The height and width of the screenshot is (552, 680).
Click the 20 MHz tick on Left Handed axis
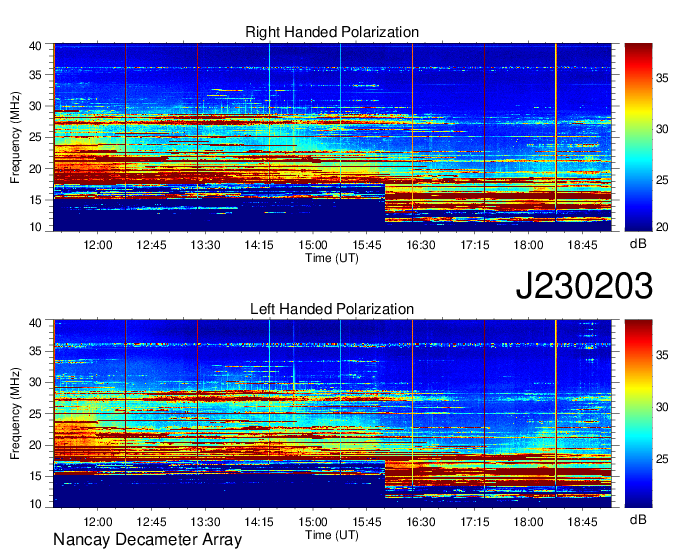tap(35, 445)
